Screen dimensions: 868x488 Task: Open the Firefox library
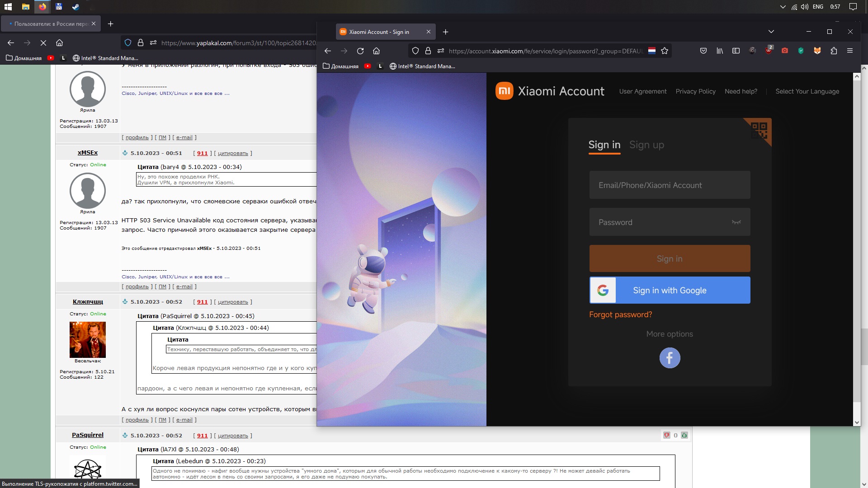pos(720,51)
